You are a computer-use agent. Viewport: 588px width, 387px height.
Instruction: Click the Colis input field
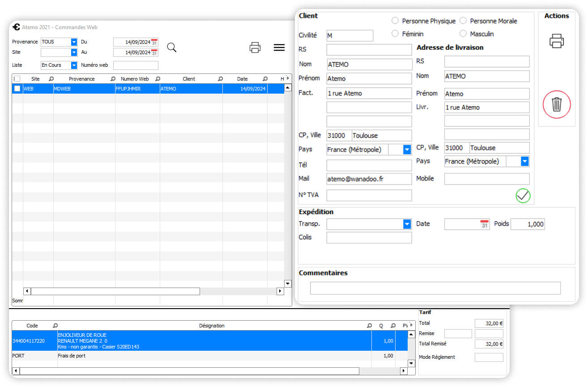tap(369, 238)
